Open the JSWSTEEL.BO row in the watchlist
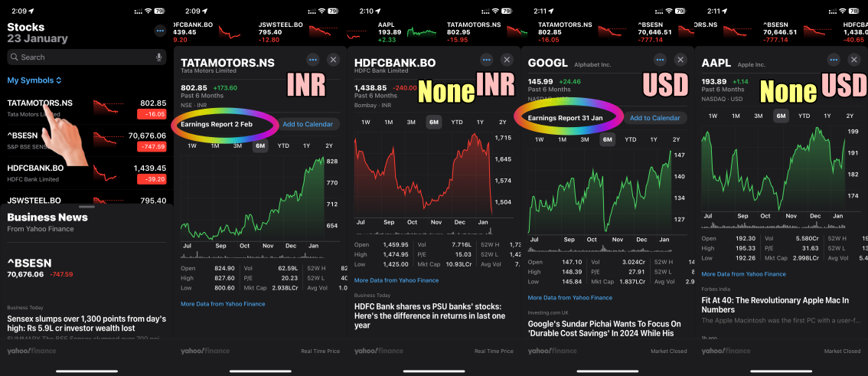The image size is (868, 376). tap(87, 200)
